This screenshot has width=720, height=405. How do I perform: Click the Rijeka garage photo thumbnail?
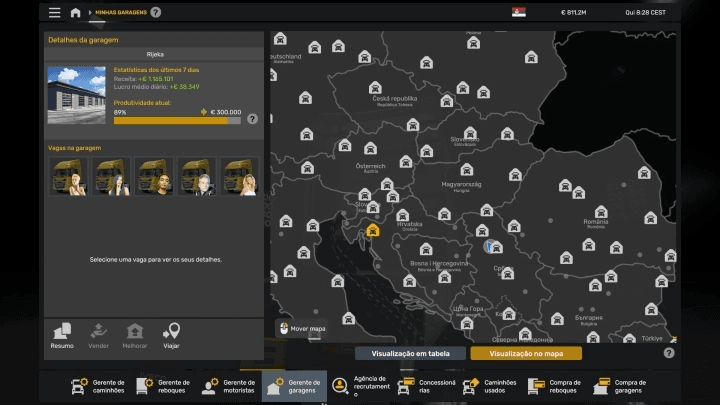tap(76, 95)
